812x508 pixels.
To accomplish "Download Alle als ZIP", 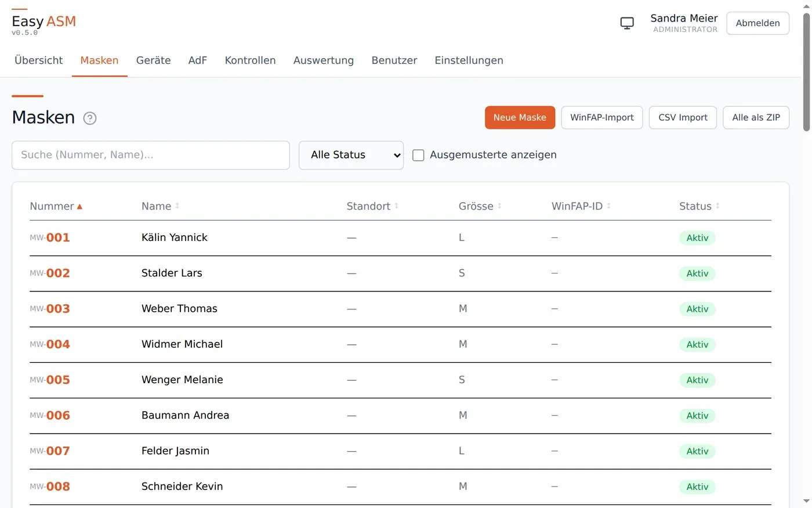I will tap(756, 117).
